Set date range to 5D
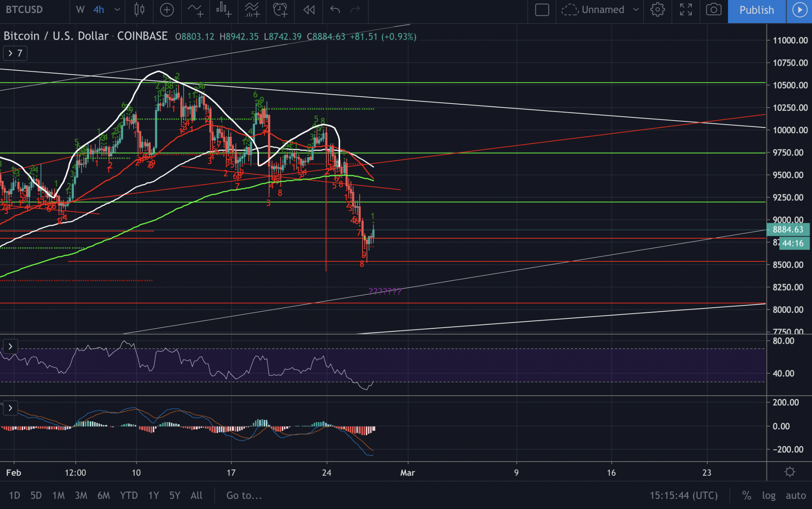Screen dimensions: 812x509 point(36,496)
